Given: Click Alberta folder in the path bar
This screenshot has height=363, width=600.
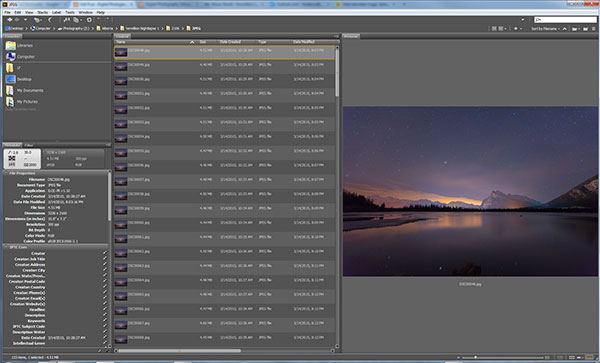Looking at the screenshot, I should (108, 28).
